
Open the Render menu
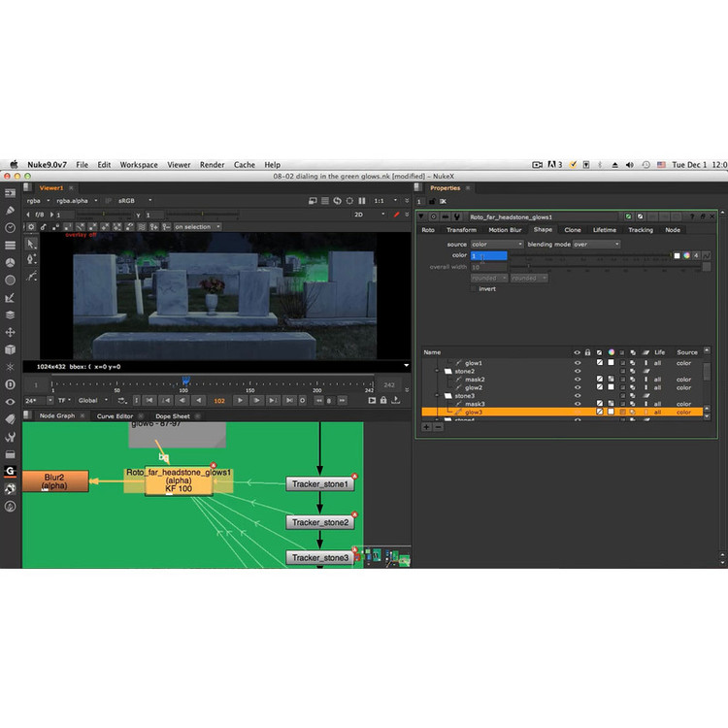click(212, 165)
